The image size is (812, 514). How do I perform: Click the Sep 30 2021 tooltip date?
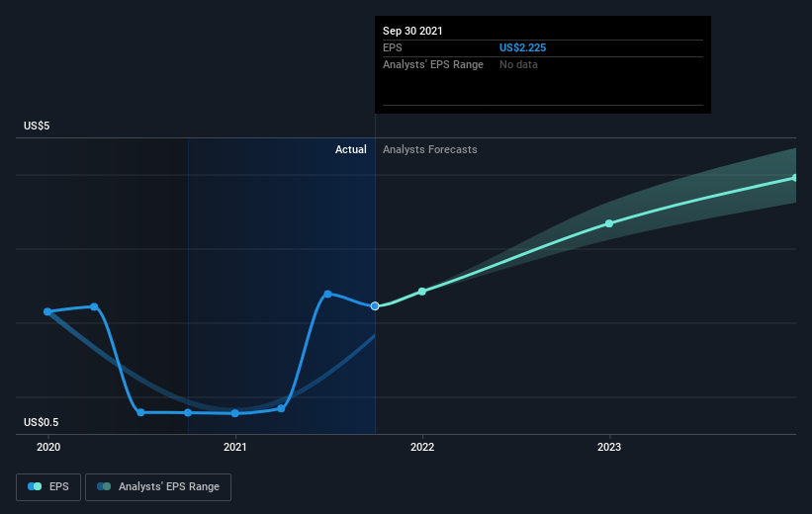pyautogui.click(x=413, y=31)
